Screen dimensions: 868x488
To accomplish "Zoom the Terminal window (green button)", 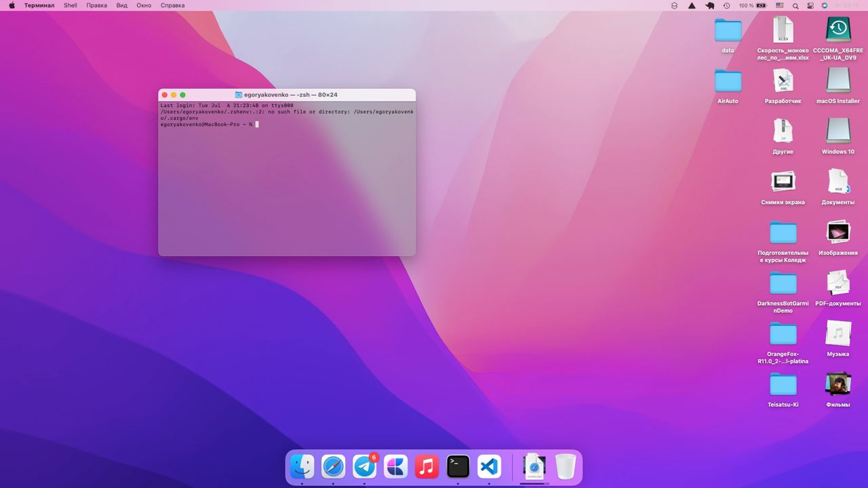I will coord(182,95).
